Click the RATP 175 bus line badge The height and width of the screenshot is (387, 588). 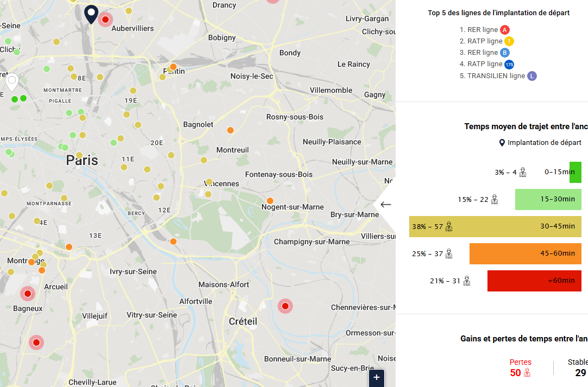tap(509, 65)
